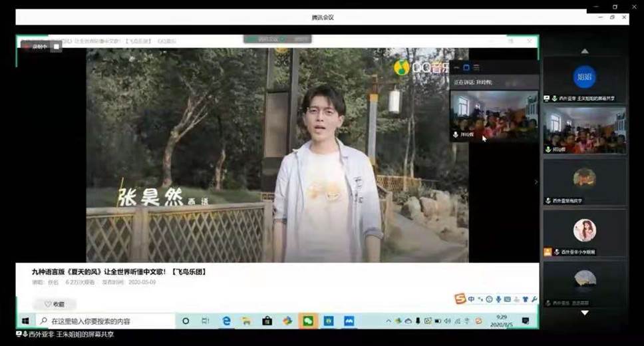Open the Windows notification center icon

(525, 321)
